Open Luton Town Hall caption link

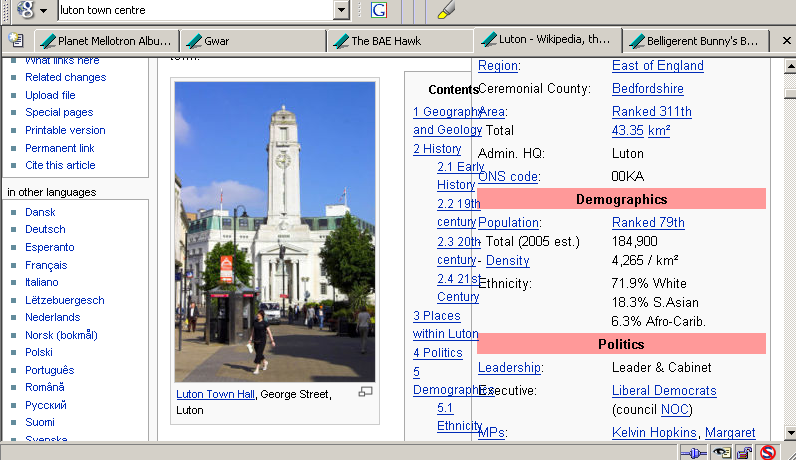[215, 394]
